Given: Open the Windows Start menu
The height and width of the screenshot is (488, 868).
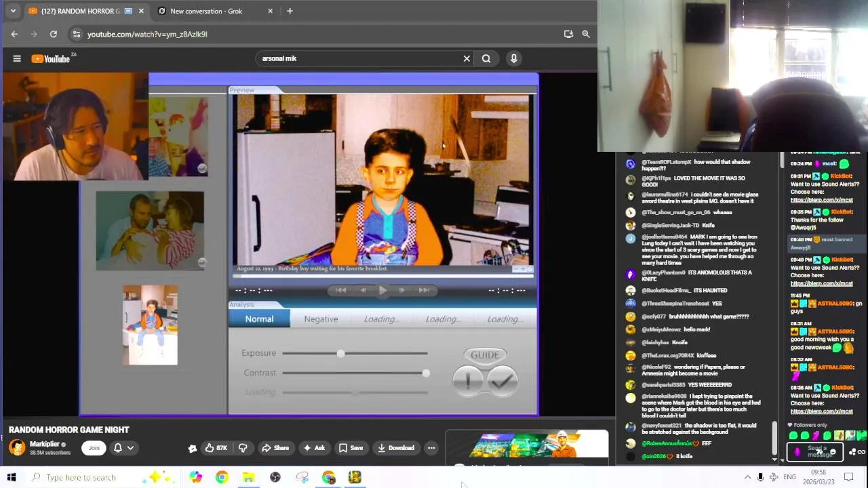Looking at the screenshot, I should tap(12, 477).
